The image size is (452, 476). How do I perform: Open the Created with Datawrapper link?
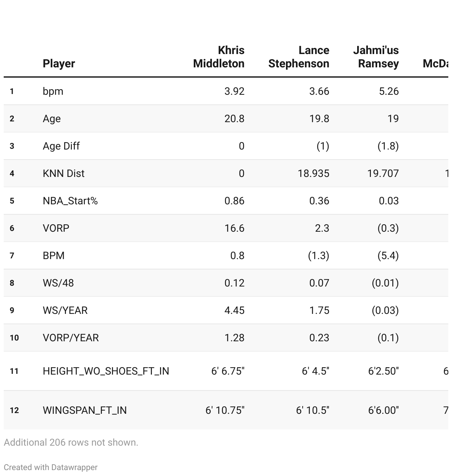[x=51, y=467]
